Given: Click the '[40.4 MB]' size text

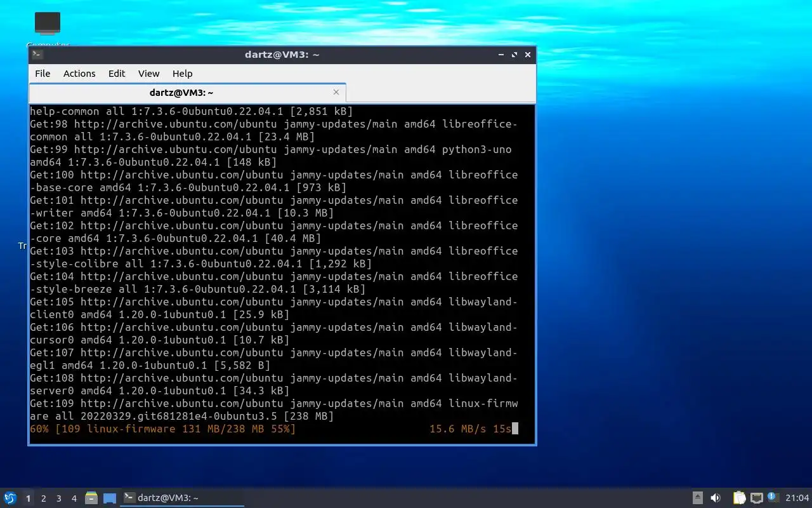Looking at the screenshot, I should coord(293,239).
